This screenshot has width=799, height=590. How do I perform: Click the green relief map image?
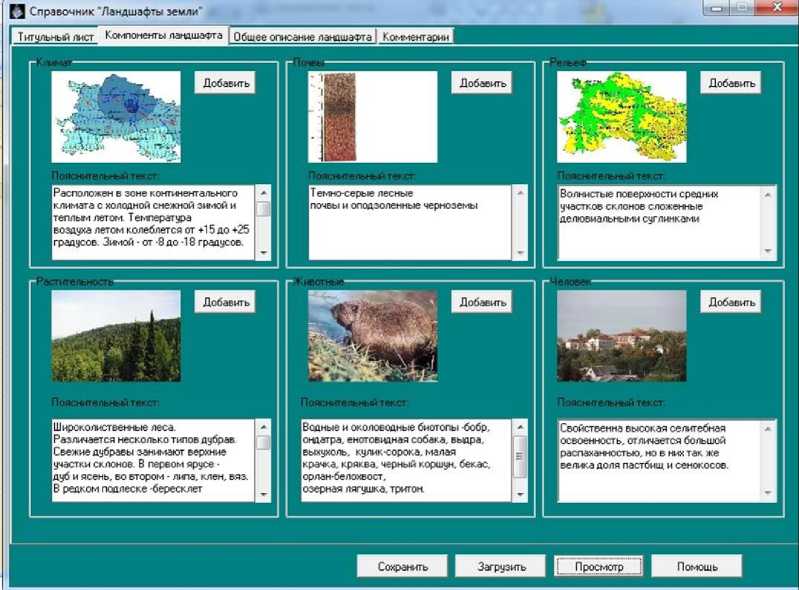pos(621,116)
